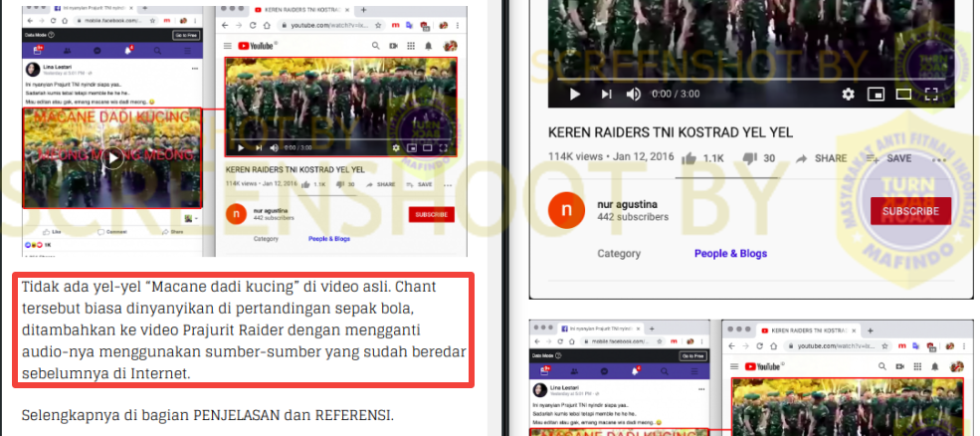This screenshot has width=980, height=436.
Task: Activate miniplayer icon in enlarged YouTube crop
Action: coord(877,94)
